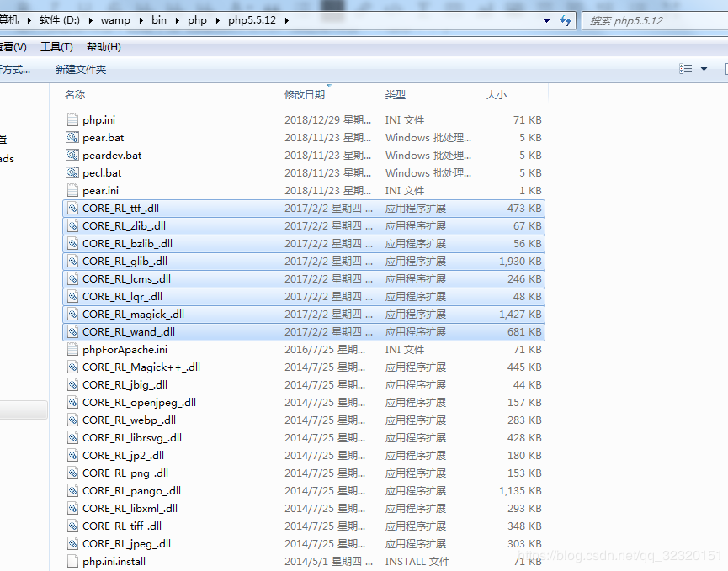Select the php.ini file icon

72,120
